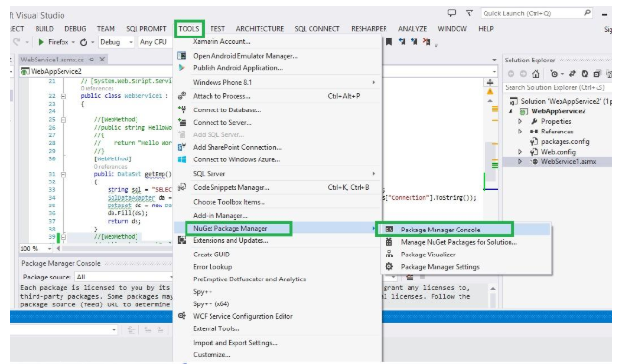Go to the next bookmark icon
Screen dimensions: 622x364
(414, 41)
